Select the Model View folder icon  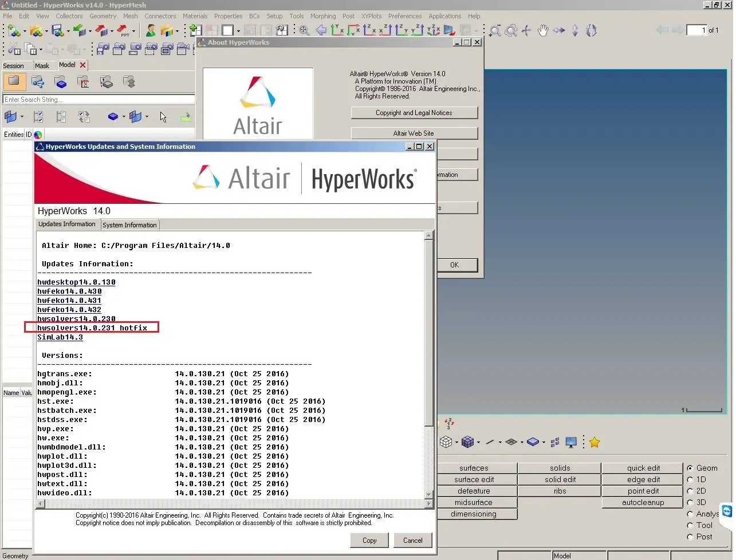pyautogui.click(x=14, y=81)
